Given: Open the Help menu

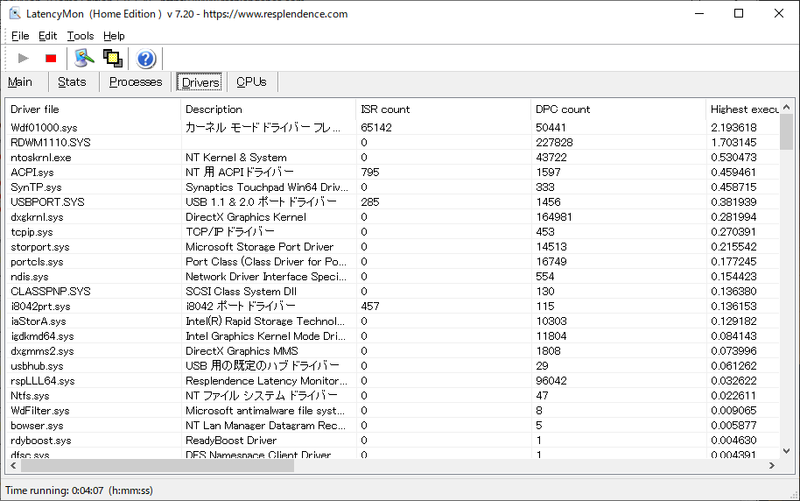Looking at the screenshot, I should click(114, 36).
